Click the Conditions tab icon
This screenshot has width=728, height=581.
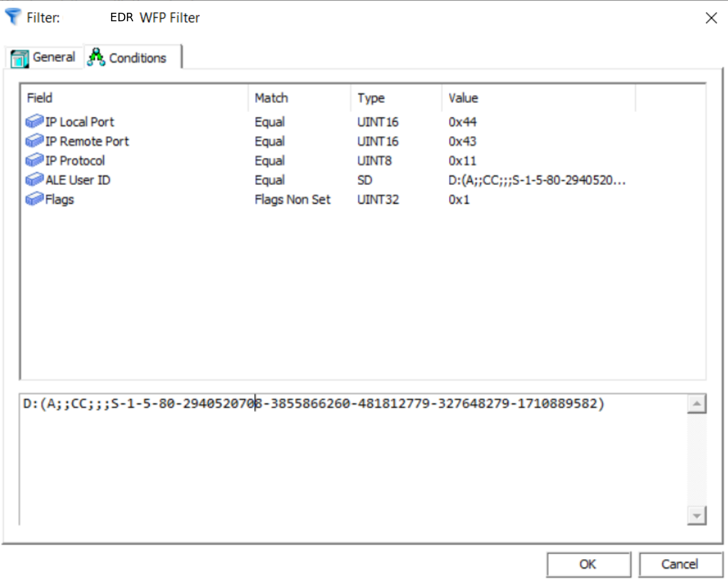coord(96,57)
